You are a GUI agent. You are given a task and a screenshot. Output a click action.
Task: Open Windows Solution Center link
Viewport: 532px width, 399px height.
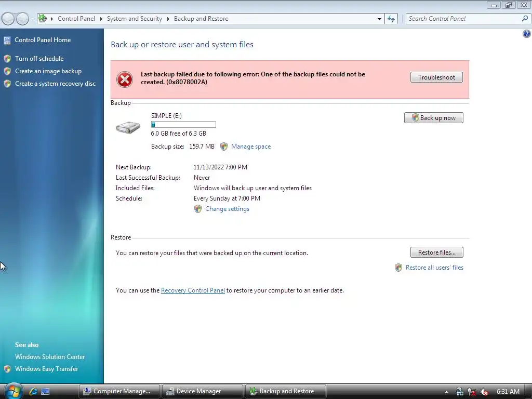tap(50, 357)
